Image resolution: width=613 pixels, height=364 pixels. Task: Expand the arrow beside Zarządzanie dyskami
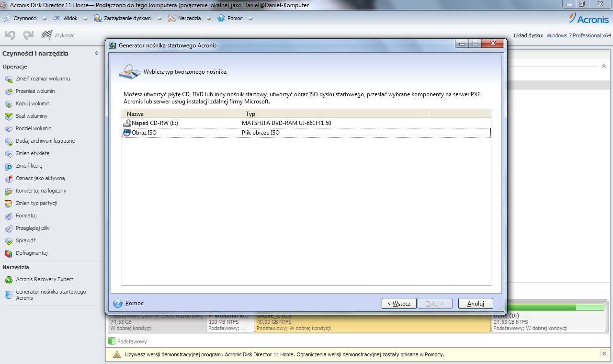[159, 19]
